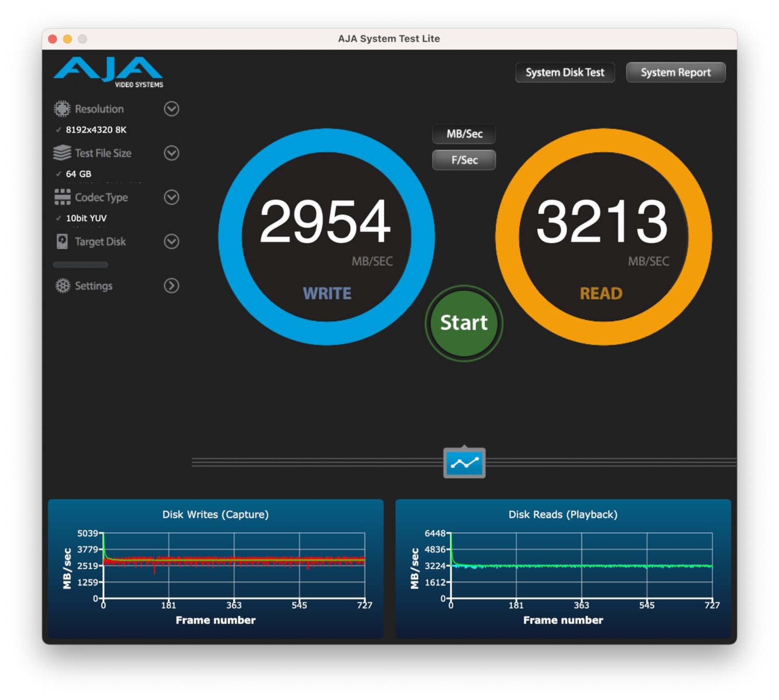Open the System Disk Test view
This screenshot has width=779, height=700.
pos(565,72)
